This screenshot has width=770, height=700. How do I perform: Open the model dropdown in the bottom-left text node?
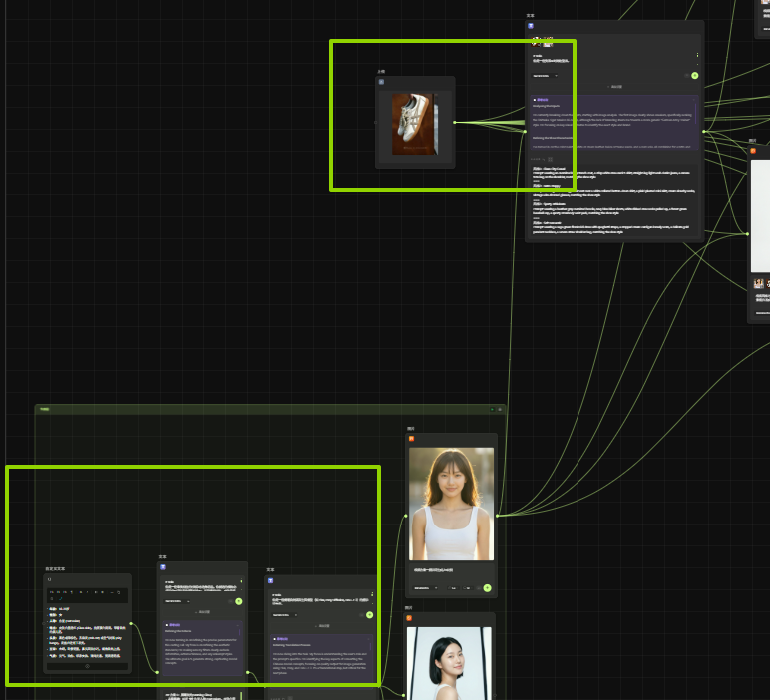click(x=177, y=601)
